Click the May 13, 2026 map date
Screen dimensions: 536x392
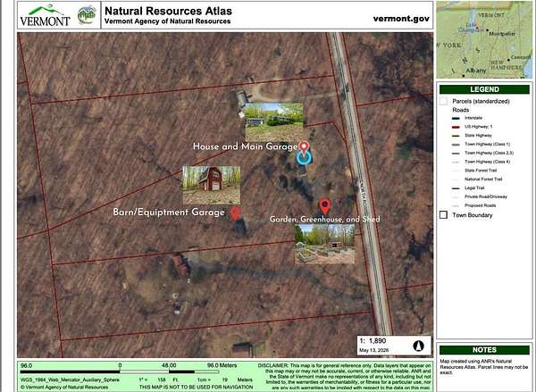click(373, 351)
